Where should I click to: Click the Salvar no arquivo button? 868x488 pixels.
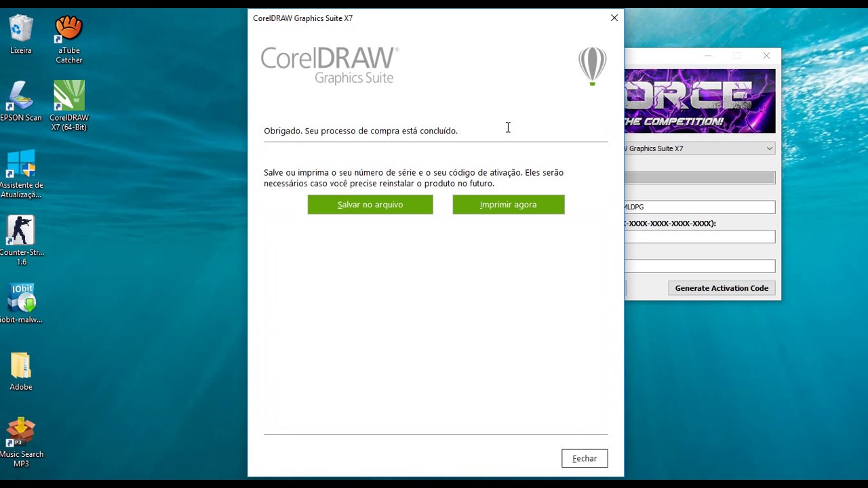370,205
